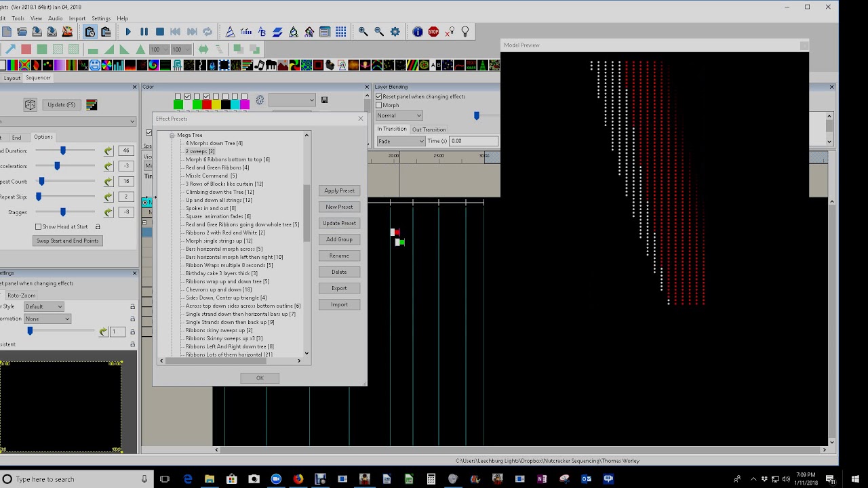Click the color bars icon beside Update

pyautogui.click(x=92, y=104)
